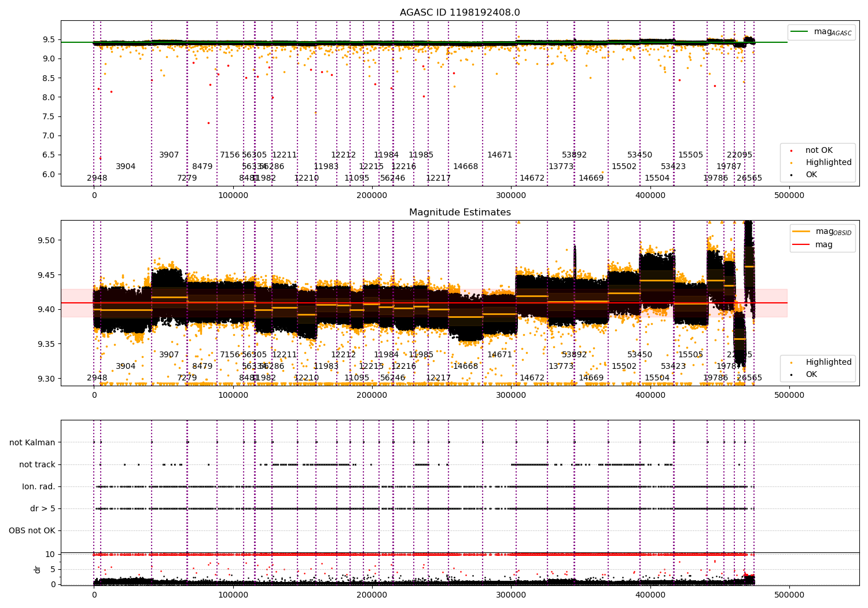Viewport: 868px width, 608px height.
Task: Click obsid label 12217 in the top plot
Action: (x=439, y=178)
